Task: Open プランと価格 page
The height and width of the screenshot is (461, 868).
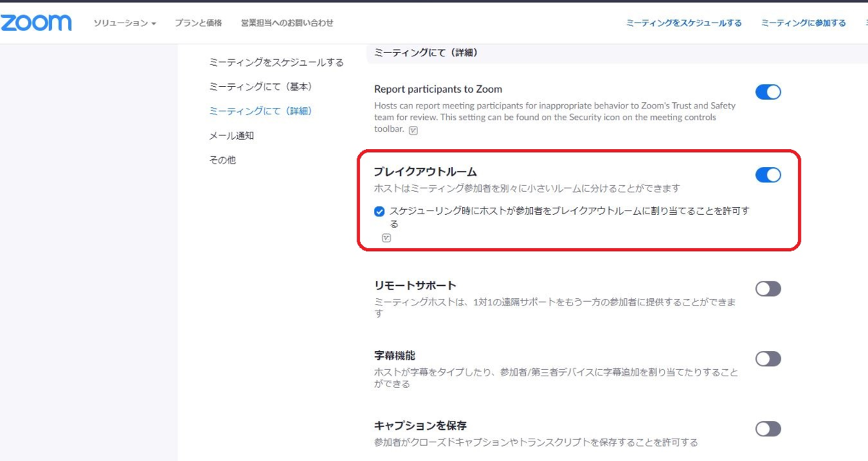Action: pos(198,23)
